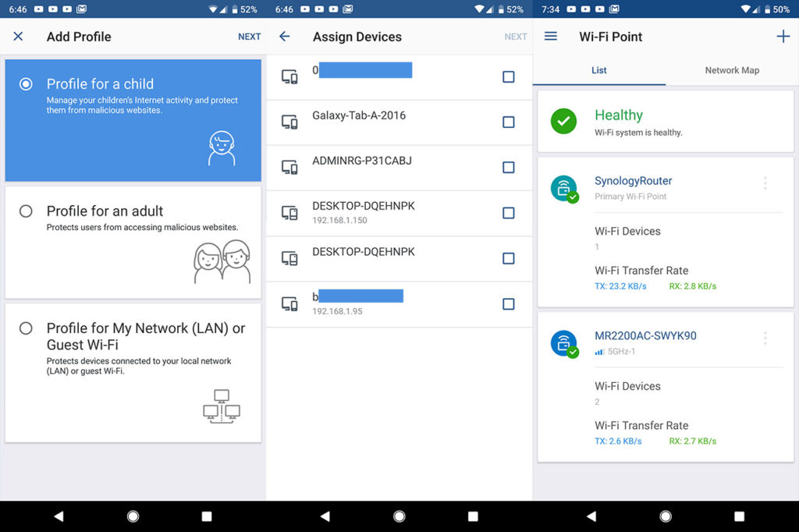Check the box for Galaxy-Tab-A-2016

pos(509,122)
